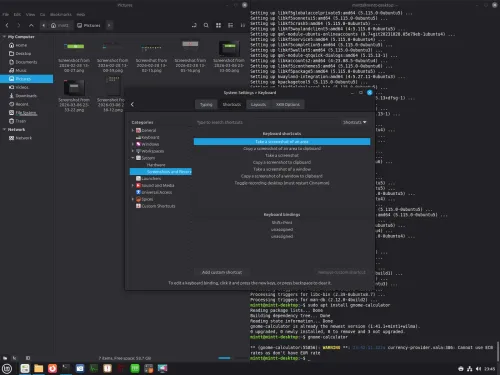Image resolution: width=500 pixels, height=375 pixels.
Task: Open the Shortcuts filter dropdown
Action: pyautogui.click(x=355, y=123)
